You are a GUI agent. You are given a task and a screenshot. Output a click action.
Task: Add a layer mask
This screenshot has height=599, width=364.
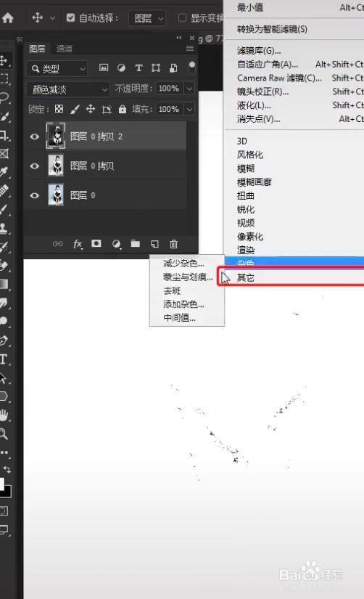96,243
